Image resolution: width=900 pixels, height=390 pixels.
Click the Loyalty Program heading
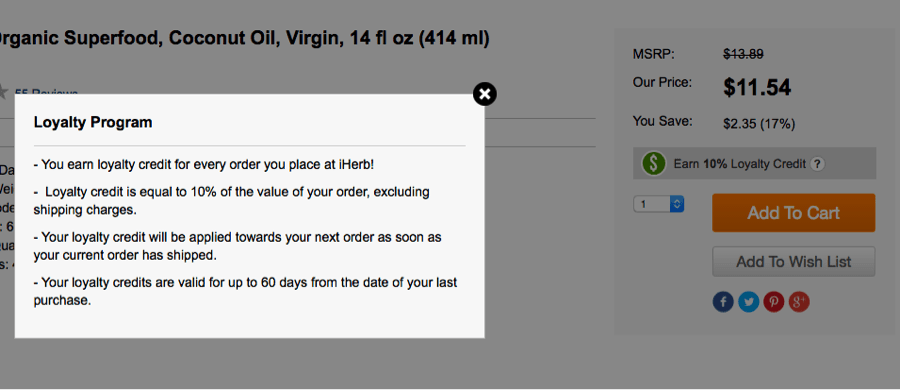tap(93, 122)
